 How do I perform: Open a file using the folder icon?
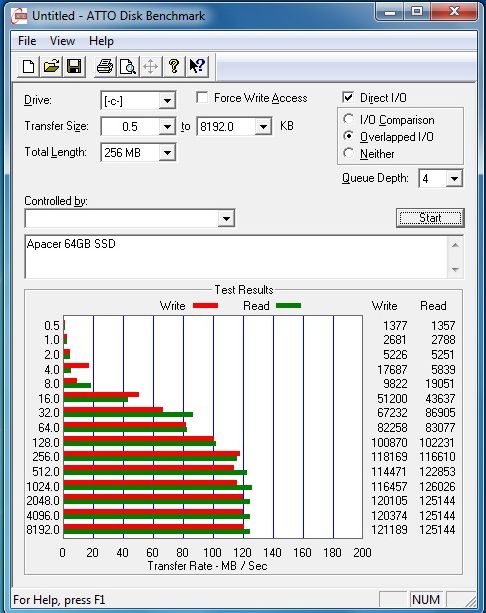[x=51, y=66]
